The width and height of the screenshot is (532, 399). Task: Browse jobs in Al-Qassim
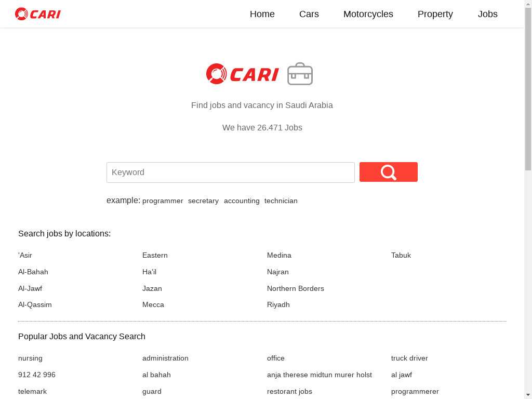point(35,304)
